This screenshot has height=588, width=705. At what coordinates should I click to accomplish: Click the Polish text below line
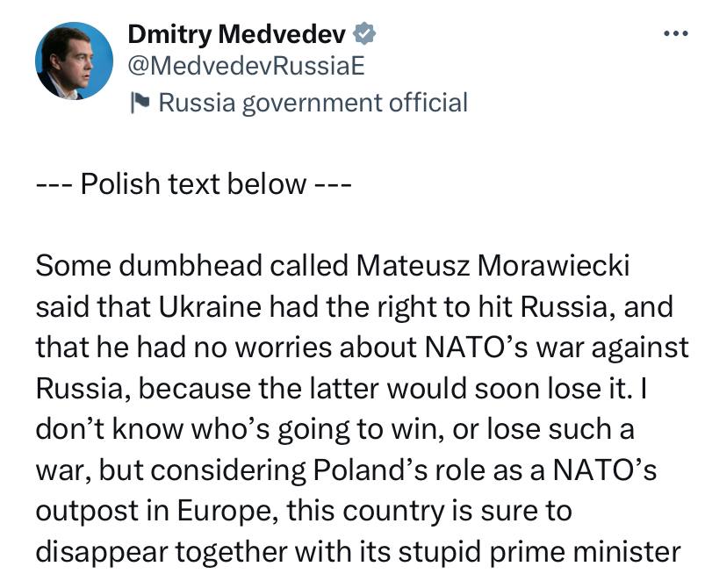(193, 184)
